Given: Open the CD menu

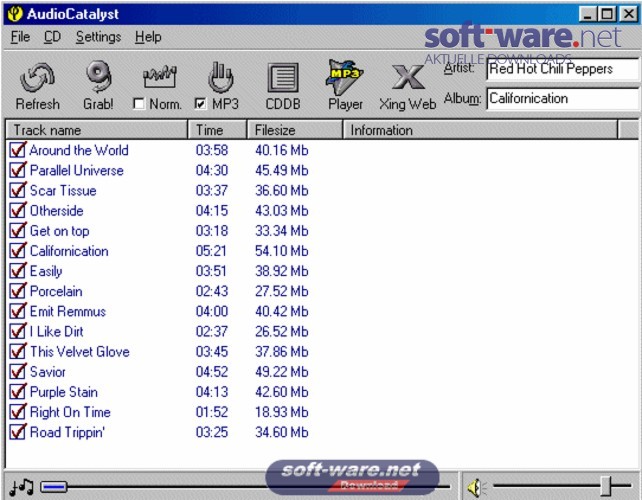Looking at the screenshot, I should coord(52,37).
